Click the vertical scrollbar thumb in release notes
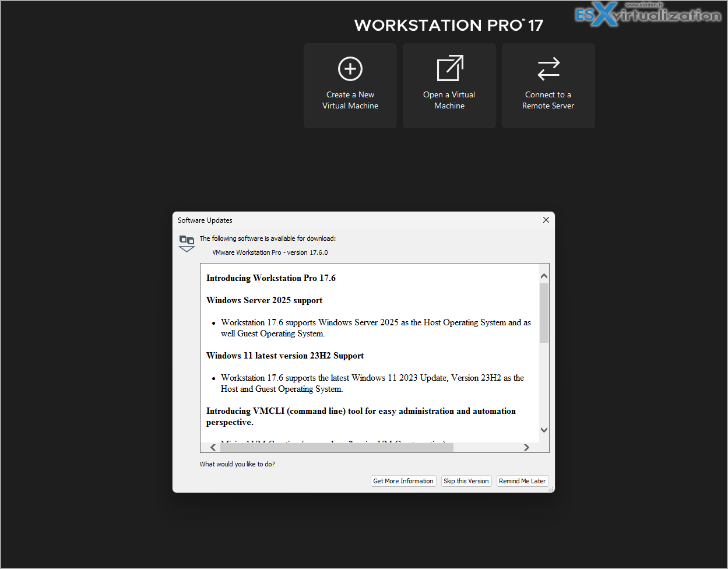 pos(544,313)
